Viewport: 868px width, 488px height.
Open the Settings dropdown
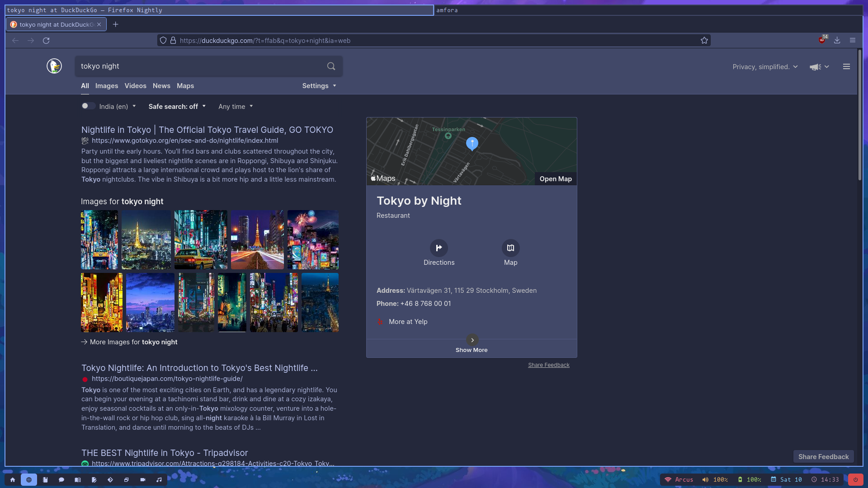pyautogui.click(x=319, y=86)
